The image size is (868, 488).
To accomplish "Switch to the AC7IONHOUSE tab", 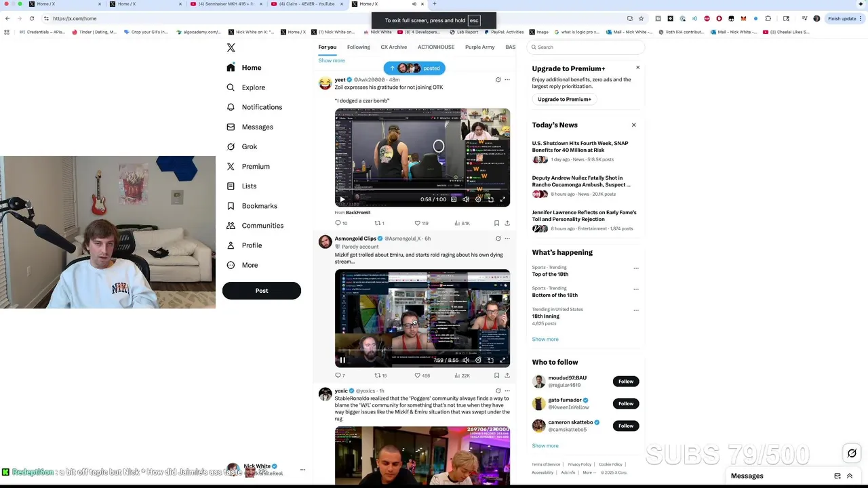I will [x=436, y=47].
